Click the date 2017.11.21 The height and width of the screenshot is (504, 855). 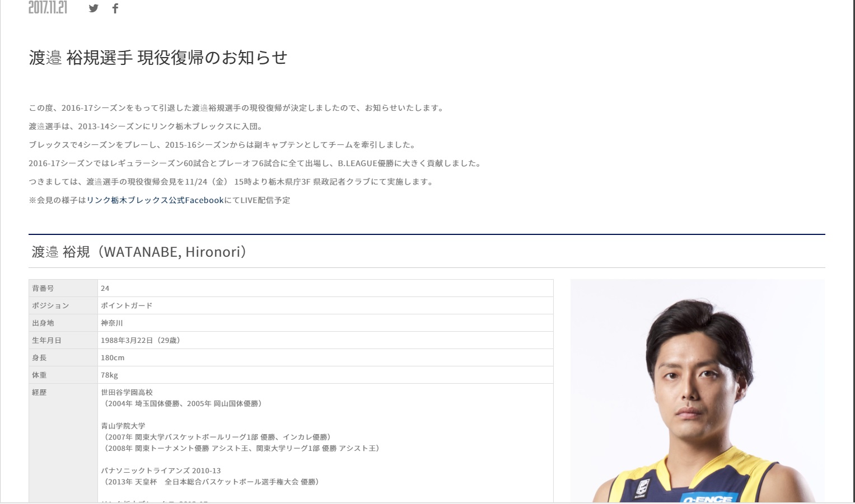[x=48, y=8]
